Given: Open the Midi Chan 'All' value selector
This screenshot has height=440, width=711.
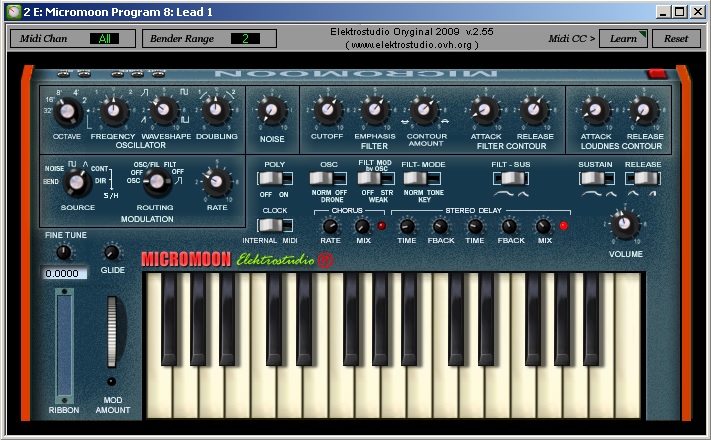Looking at the screenshot, I should pyautogui.click(x=104, y=39).
